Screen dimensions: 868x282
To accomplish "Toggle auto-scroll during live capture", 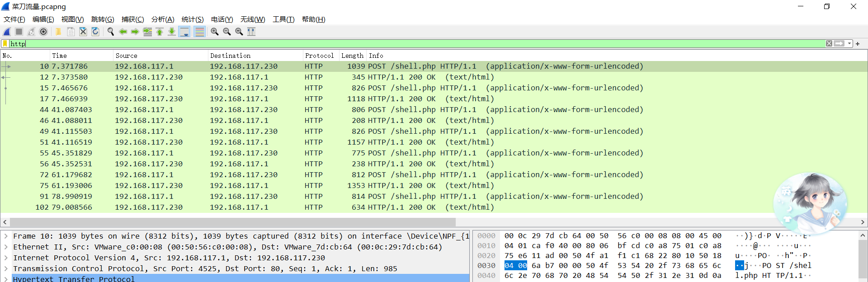I will coord(184,32).
